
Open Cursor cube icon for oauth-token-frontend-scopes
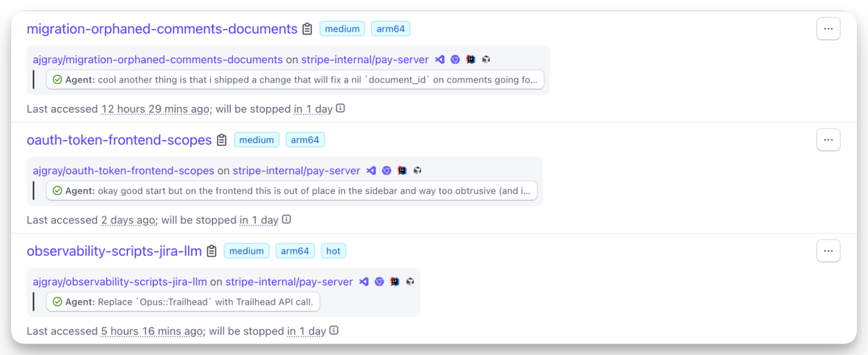click(417, 171)
